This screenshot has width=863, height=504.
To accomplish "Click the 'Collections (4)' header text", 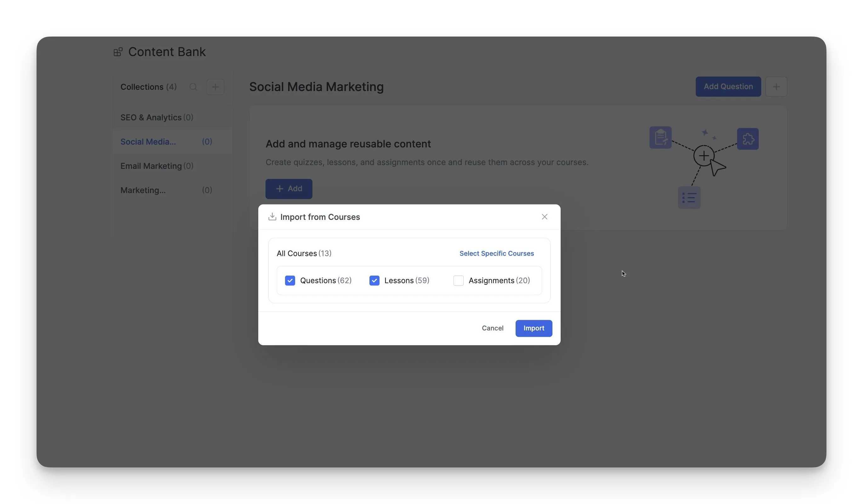I will pyautogui.click(x=148, y=87).
